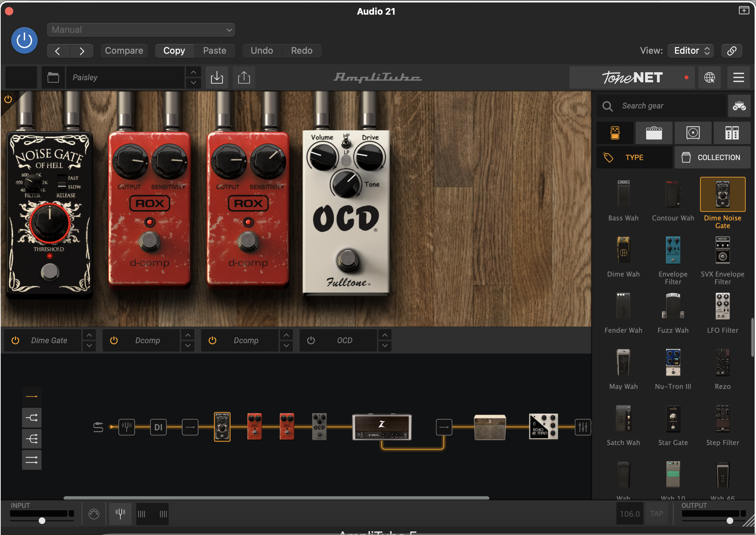
Task: Flip the OCD HP/LP switch
Action: (x=346, y=143)
